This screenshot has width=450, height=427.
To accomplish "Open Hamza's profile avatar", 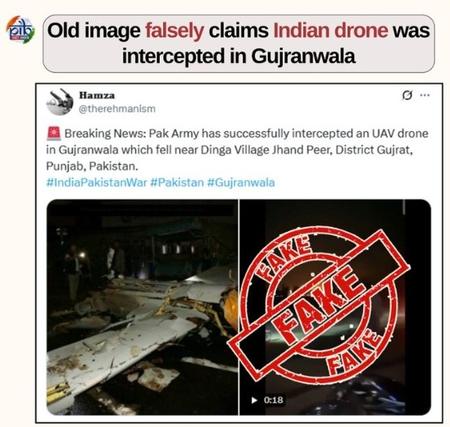I will [60, 102].
